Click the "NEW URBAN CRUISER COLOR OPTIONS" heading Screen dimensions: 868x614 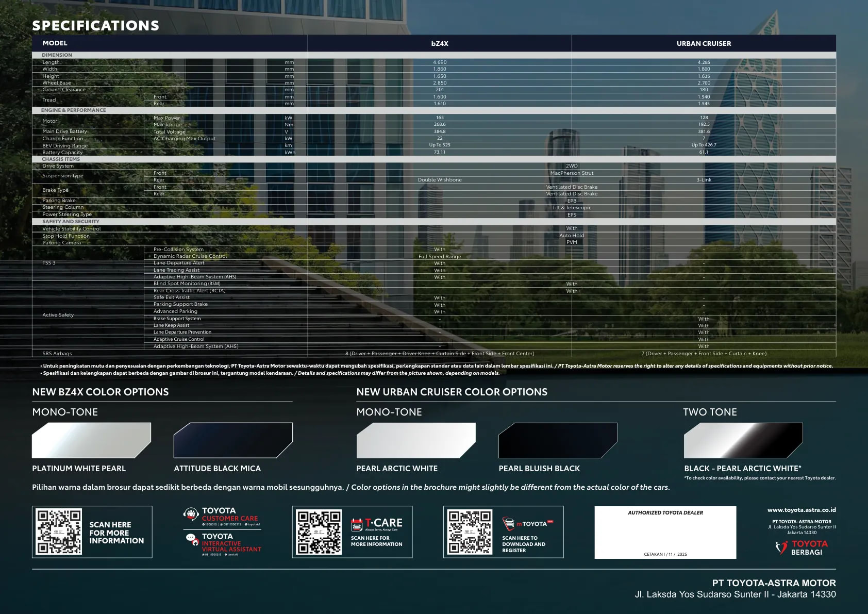pyautogui.click(x=452, y=392)
